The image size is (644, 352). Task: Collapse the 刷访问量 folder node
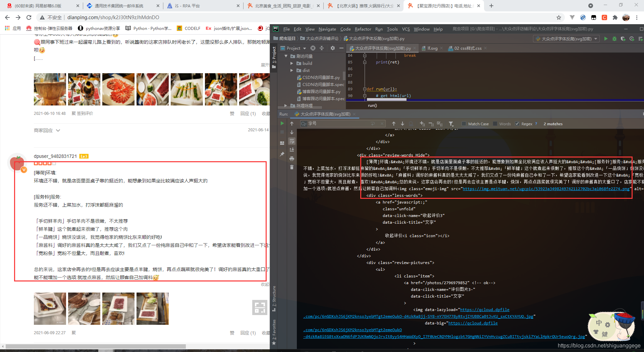(x=286, y=56)
